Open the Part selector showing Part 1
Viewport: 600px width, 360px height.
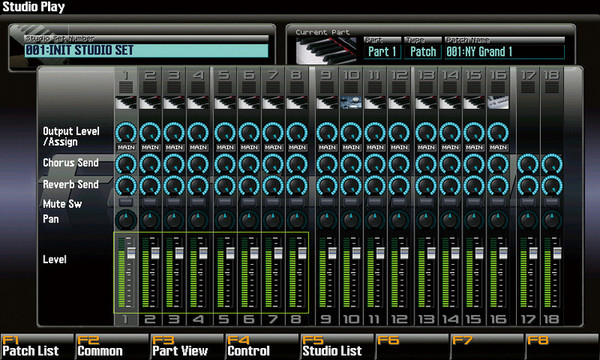[382, 52]
